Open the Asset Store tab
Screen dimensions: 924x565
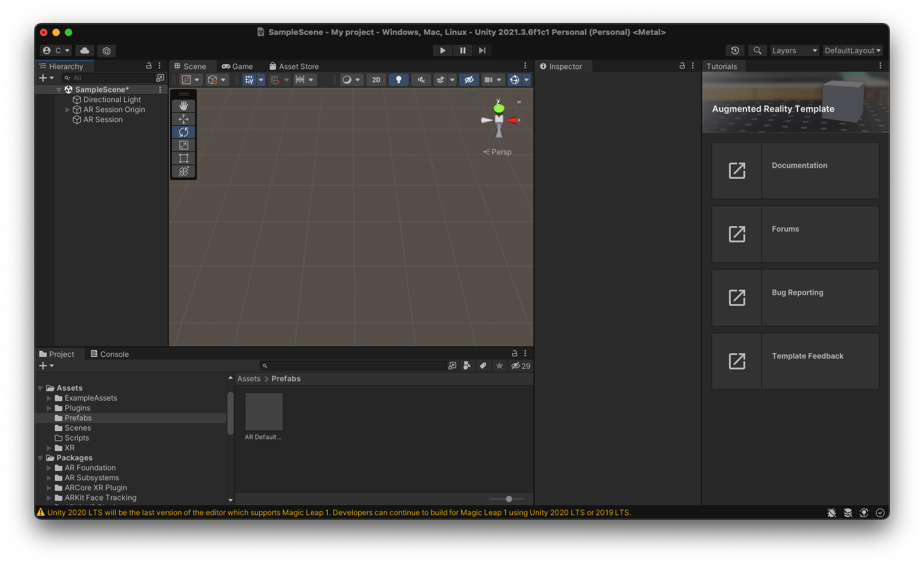294,66
